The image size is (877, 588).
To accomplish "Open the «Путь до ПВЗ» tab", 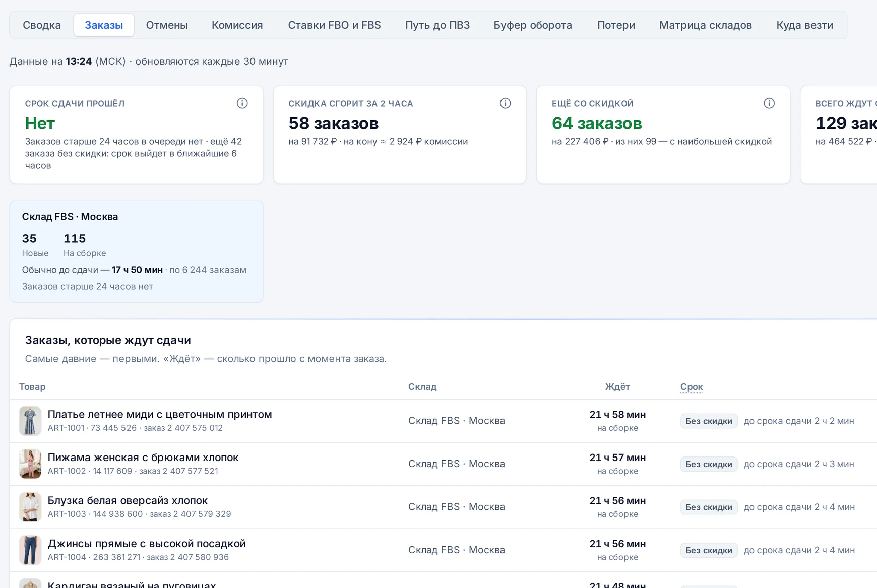I will pos(437,25).
